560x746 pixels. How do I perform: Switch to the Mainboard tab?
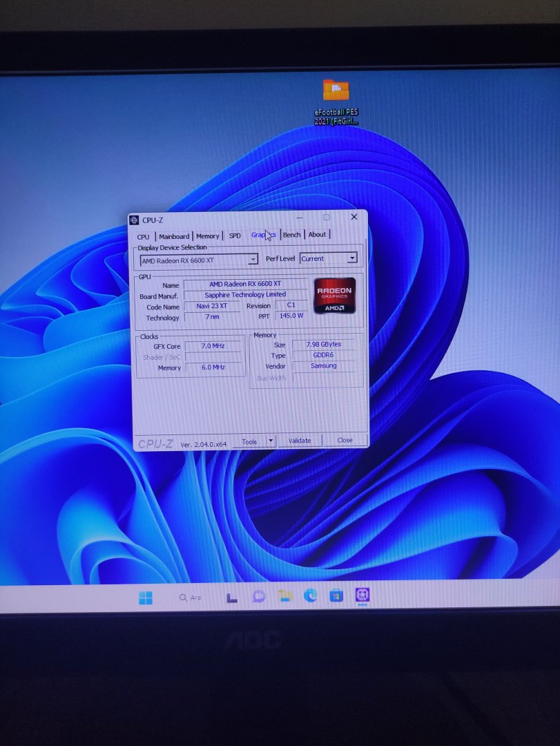(x=174, y=236)
